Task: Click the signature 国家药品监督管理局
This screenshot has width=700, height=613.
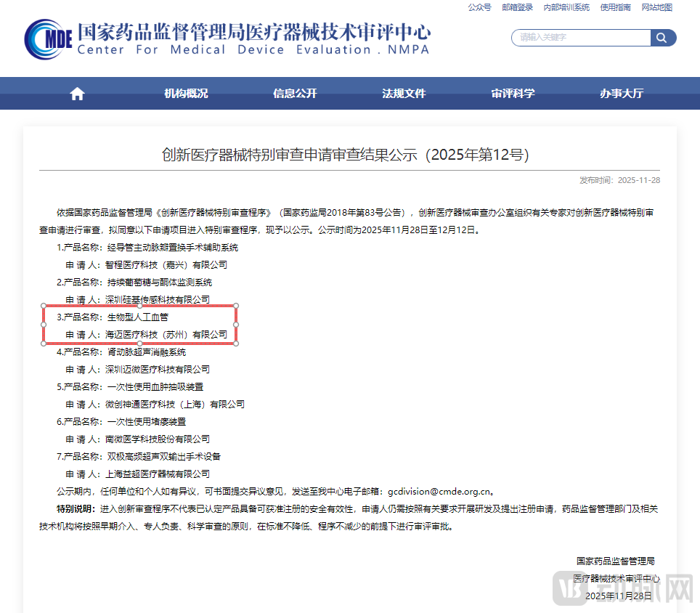Action: [615, 561]
